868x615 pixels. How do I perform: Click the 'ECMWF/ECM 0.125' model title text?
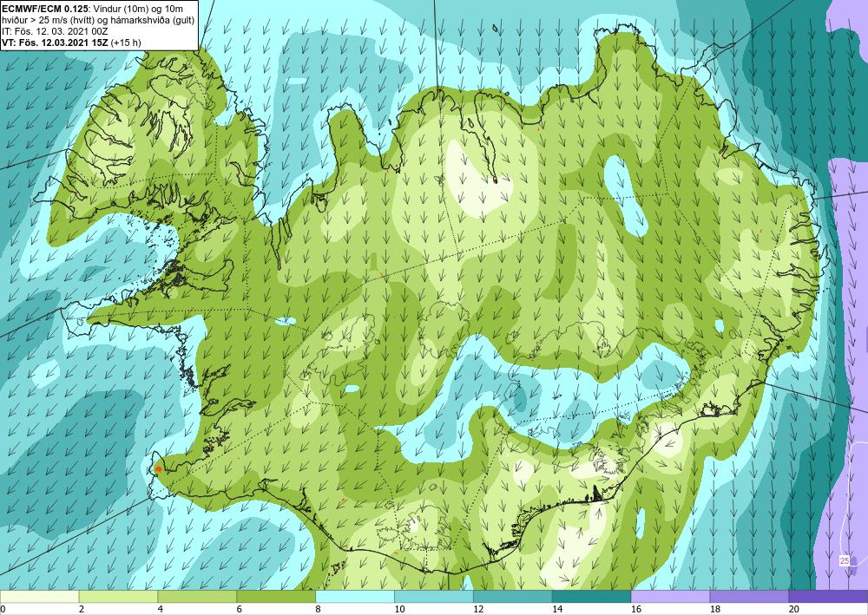tap(45, 9)
